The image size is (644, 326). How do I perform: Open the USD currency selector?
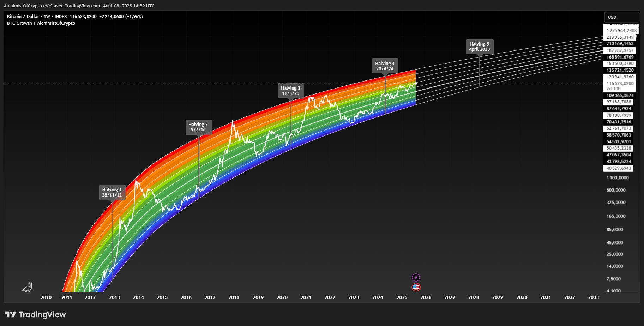[x=621, y=17]
